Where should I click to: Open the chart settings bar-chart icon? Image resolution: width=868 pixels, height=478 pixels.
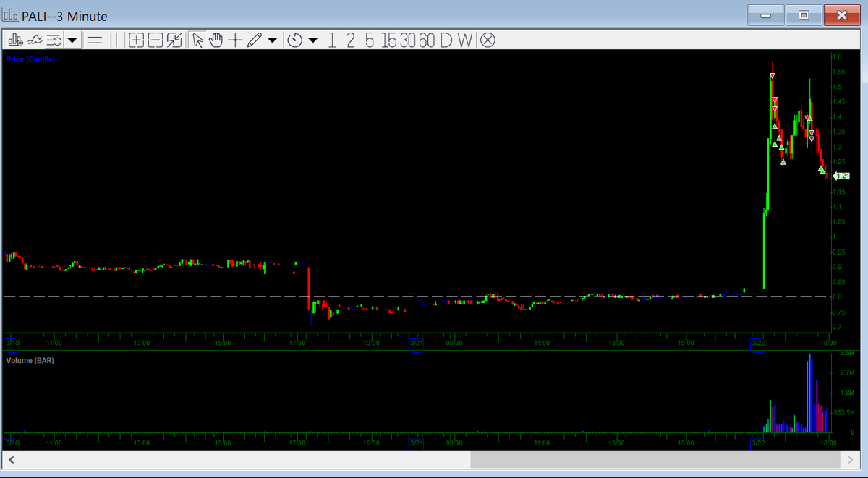[x=15, y=39]
